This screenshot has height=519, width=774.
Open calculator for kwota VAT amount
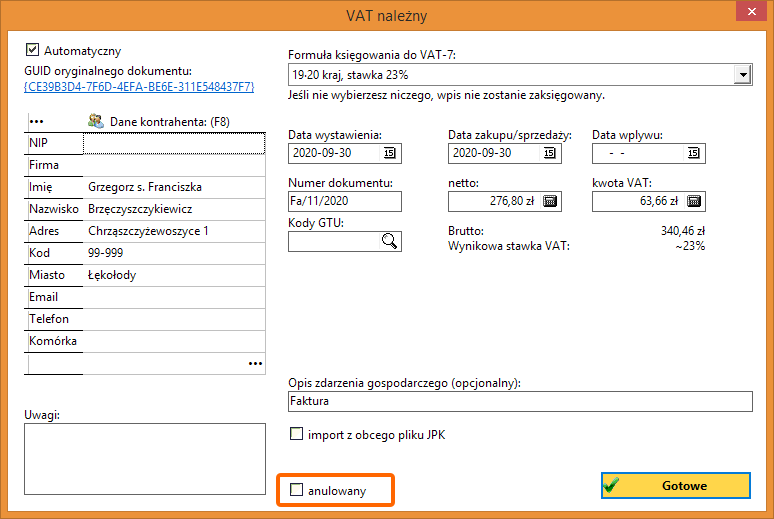pos(694,201)
